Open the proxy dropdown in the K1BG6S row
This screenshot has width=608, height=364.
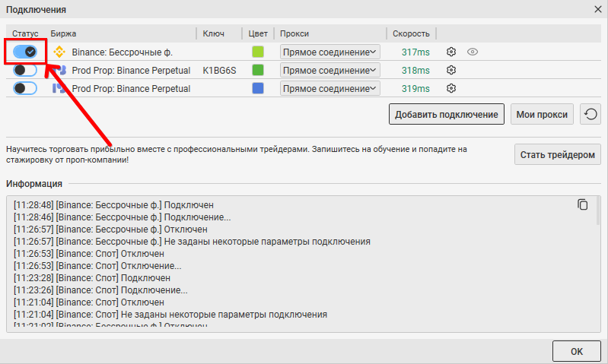tap(329, 70)
